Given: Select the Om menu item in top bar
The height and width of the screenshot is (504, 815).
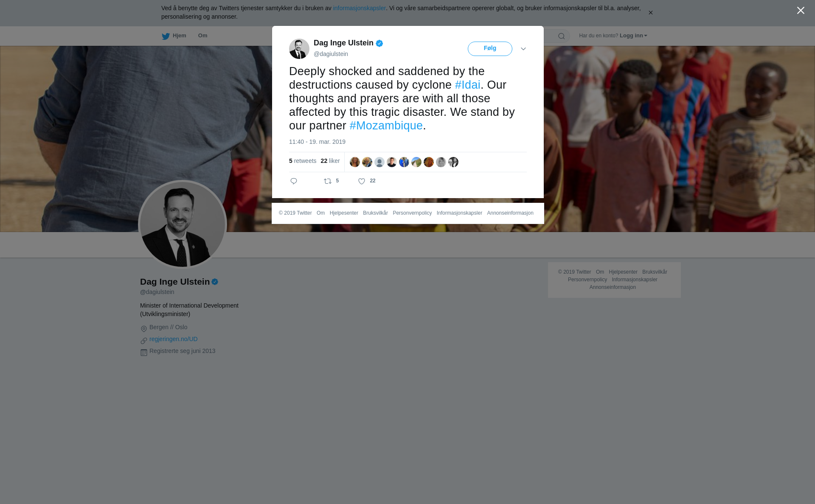Looking at the screenshot, I should pyautogui.click(x=202, y=36).
